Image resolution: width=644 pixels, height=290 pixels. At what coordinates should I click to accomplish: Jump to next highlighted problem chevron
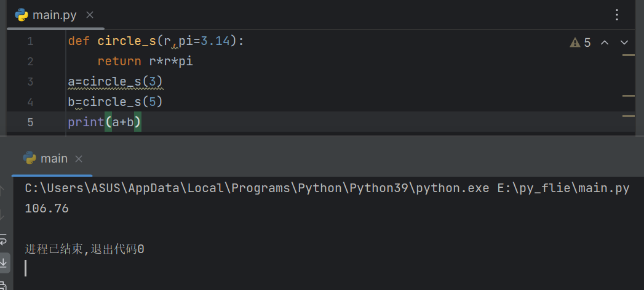624,42
